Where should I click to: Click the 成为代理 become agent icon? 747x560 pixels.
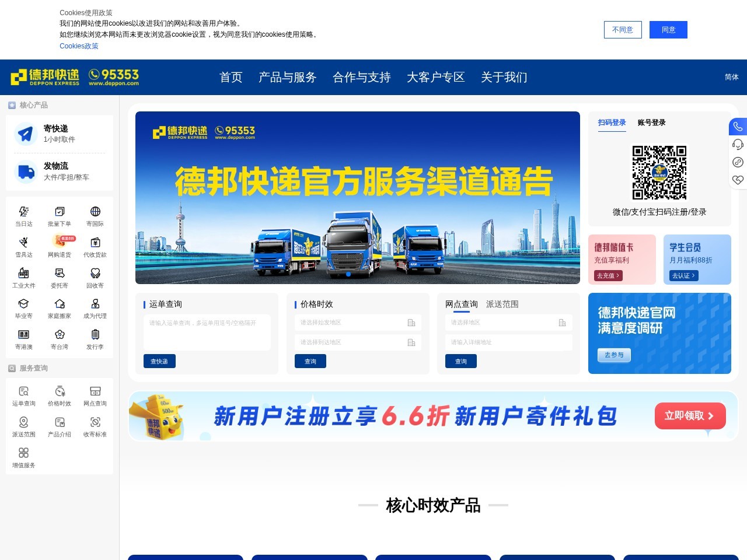coord(95,303)
